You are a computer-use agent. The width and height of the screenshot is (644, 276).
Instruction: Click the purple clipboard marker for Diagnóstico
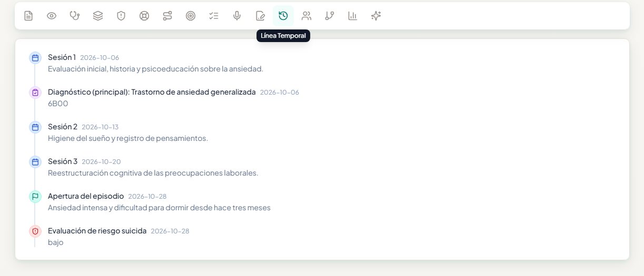pyautogui.click(x=35, y=93)
